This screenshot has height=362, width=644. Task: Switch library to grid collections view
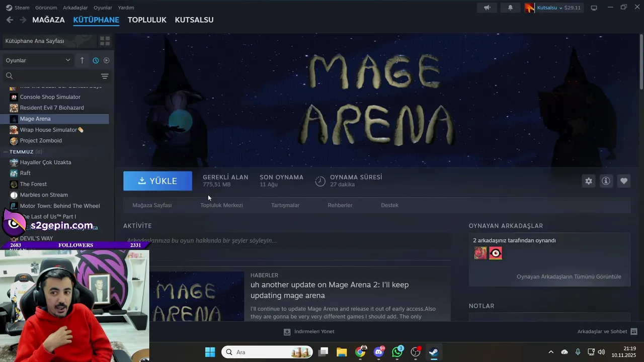105,41
